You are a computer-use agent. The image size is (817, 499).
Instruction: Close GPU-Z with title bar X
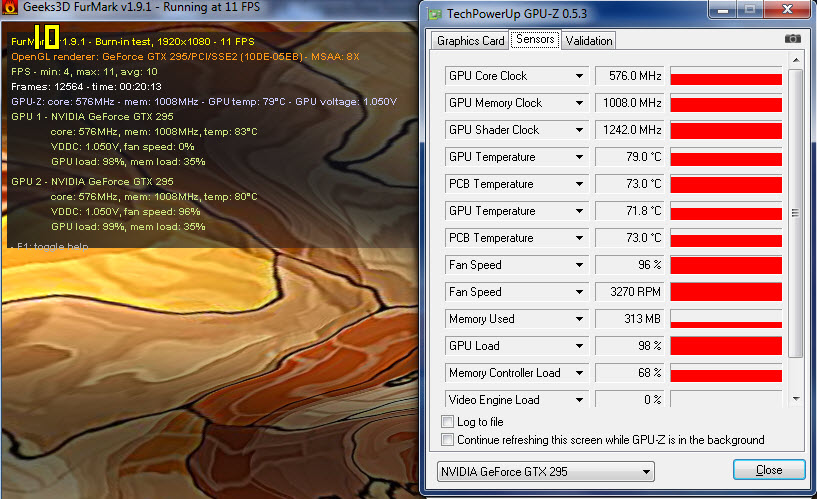point(787,9)
